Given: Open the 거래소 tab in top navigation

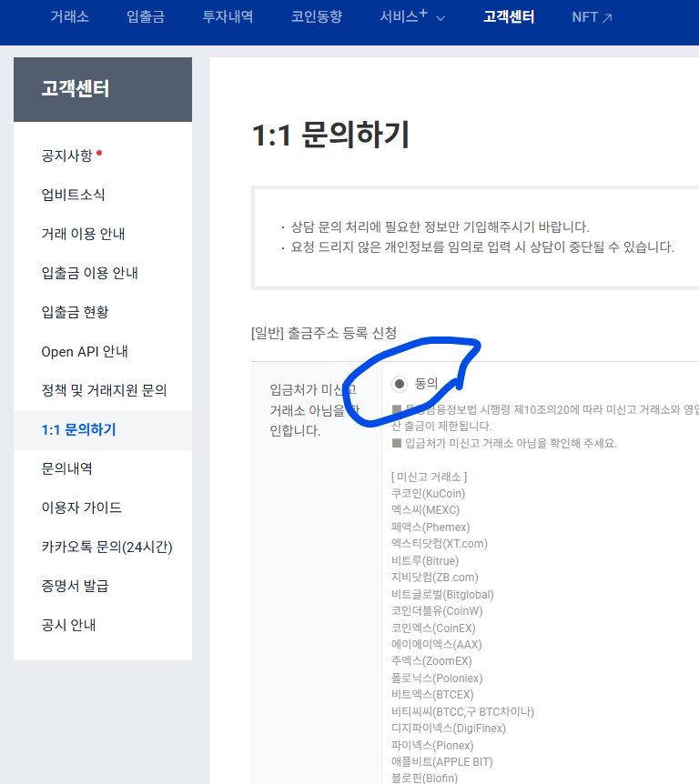Looking at the screenshot, I should pos(69,17).
